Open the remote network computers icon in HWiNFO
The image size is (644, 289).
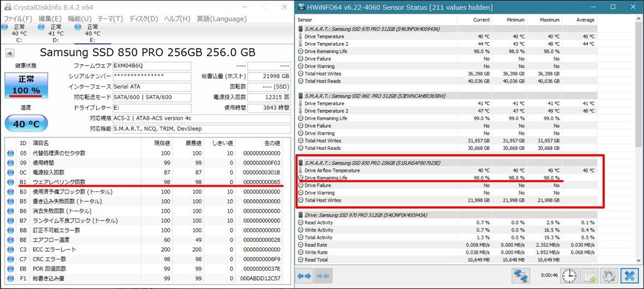tap(521, 276)
